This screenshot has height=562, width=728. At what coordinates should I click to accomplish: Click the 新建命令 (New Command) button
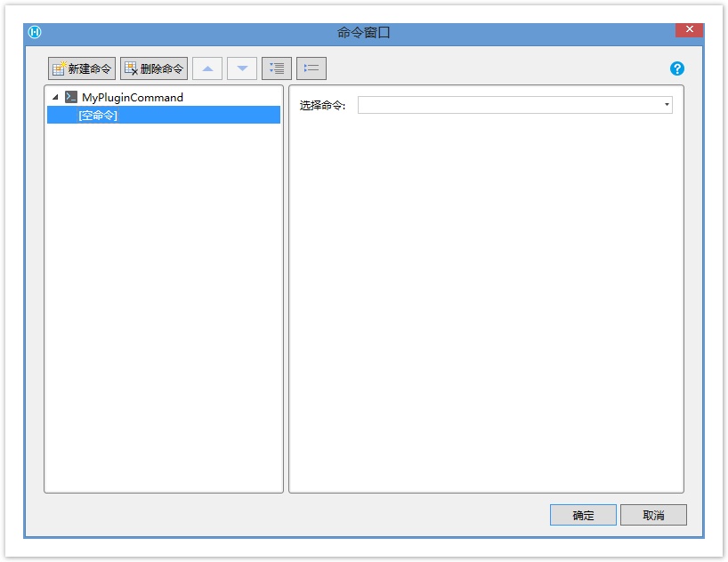point(82,68)
